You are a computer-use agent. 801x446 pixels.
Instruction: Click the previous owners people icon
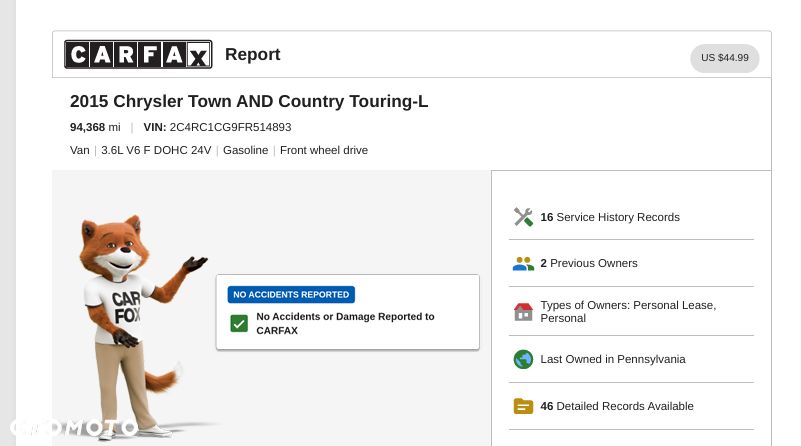(523, 264)
